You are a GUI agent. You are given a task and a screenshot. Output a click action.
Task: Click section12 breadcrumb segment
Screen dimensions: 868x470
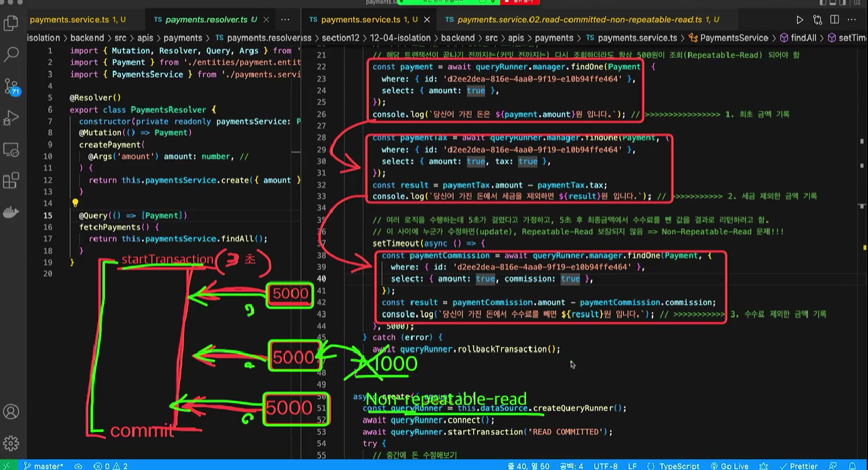click(341, 38)
